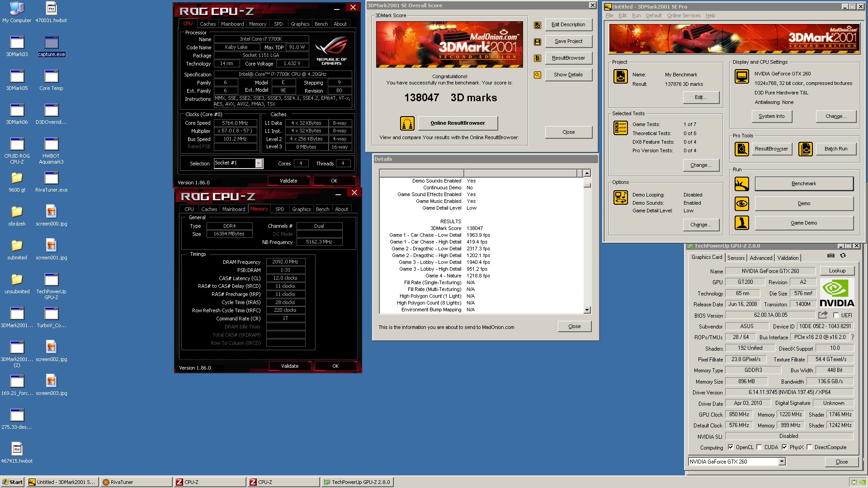Image resolution: width=868 pixels, height=488 pixels.
Task: Click the Online ResultBrowser button
Action: click(x=458, y=123)
